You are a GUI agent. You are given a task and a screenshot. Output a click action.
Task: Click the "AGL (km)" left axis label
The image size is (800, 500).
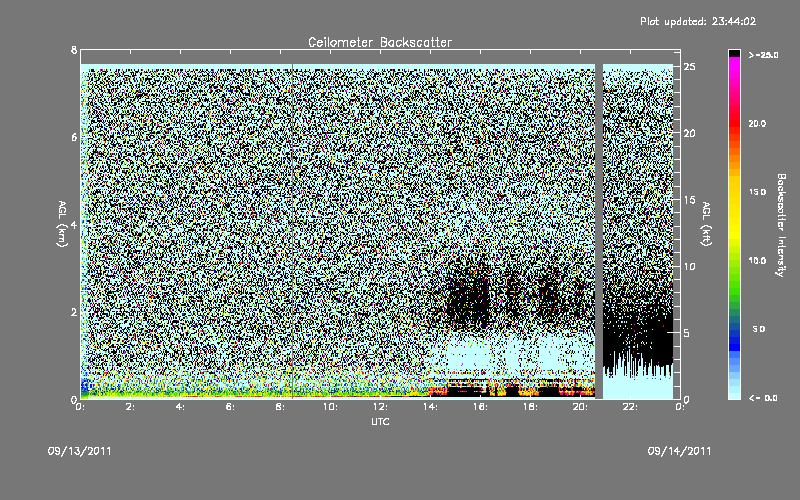pyautogui.click(x=62, y=224)
